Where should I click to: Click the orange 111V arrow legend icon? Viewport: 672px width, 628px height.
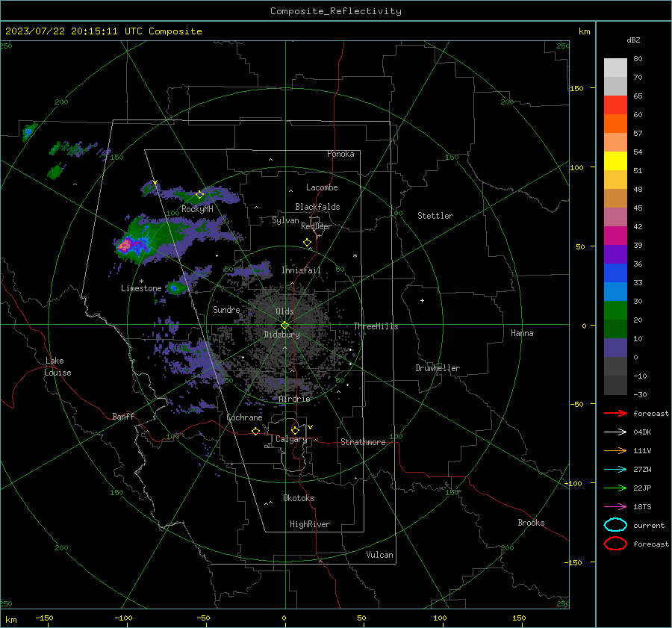(615, 450)
